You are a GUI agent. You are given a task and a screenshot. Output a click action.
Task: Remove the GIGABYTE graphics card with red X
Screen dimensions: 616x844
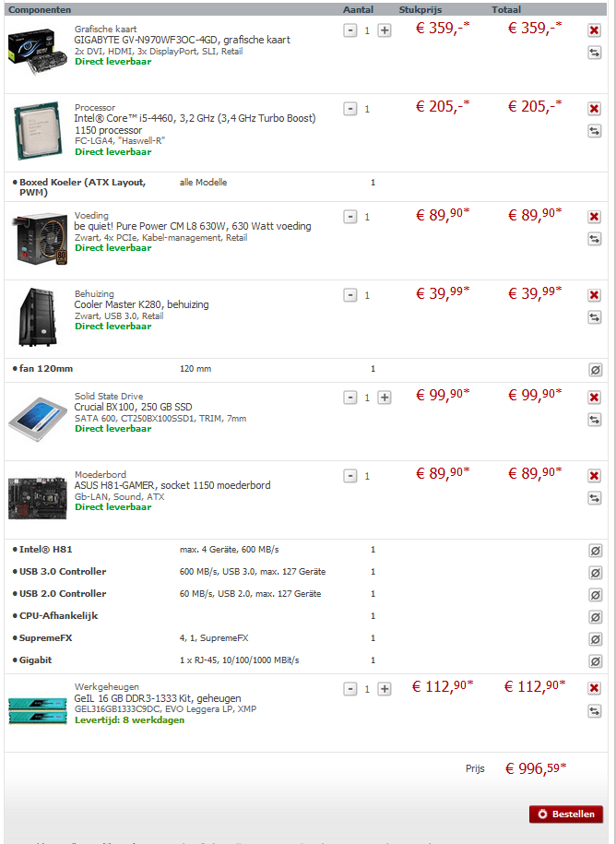point(594,30)
